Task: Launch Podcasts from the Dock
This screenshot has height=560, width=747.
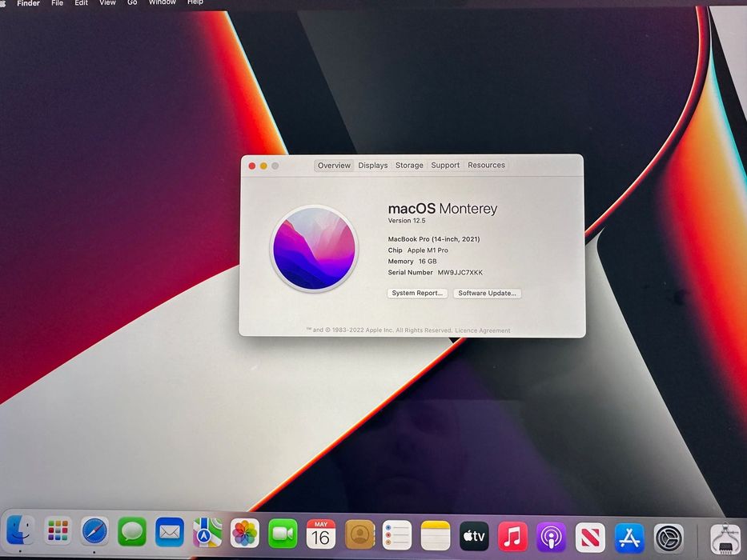Action: tap(551, 537)
